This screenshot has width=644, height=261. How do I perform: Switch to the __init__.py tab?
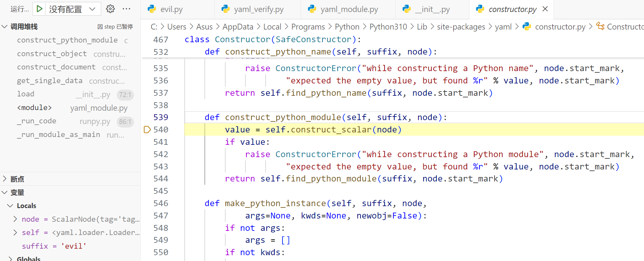point(432,9)
